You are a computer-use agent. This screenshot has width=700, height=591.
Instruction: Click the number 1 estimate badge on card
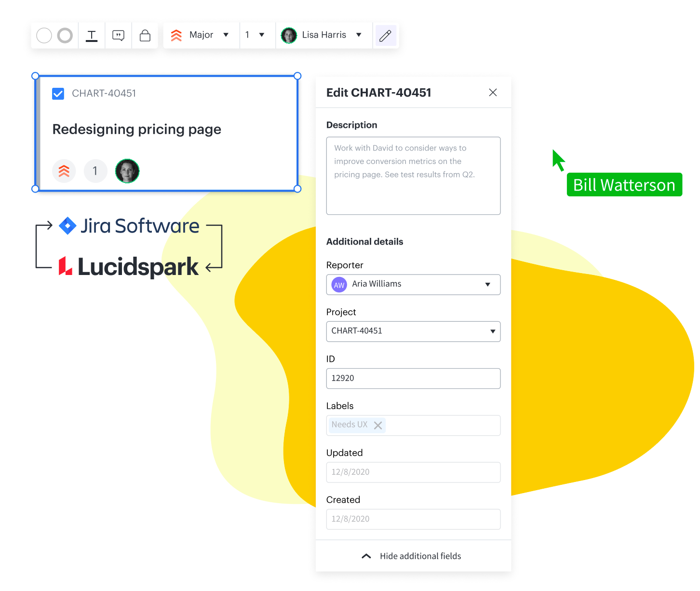95,171
